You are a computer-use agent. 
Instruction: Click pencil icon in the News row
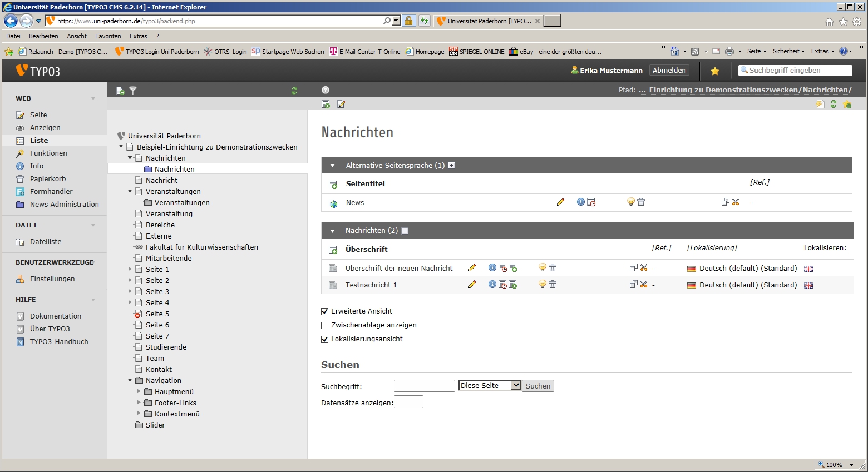point(560,202)
